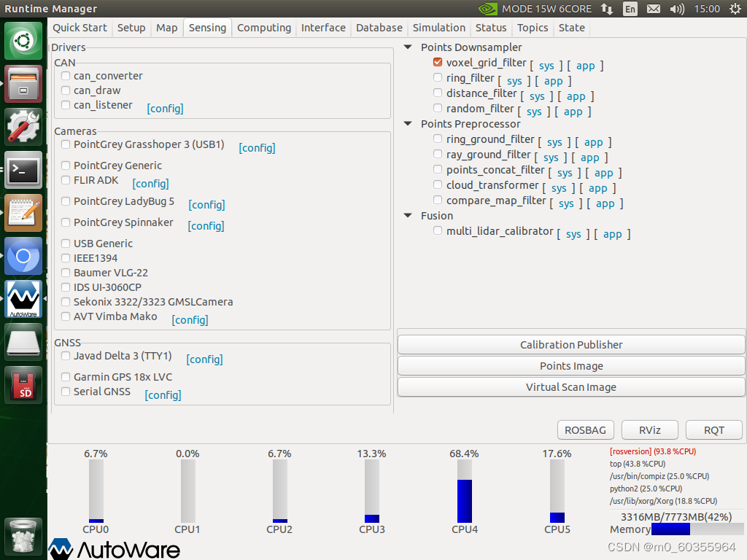Open the text editor notepad icon

tap(23, 213)
